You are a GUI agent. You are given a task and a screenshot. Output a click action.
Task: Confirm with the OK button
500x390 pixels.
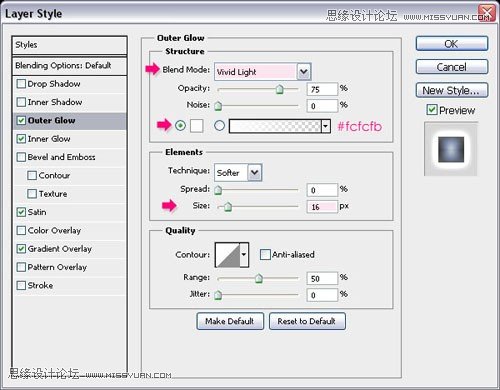tap(452, 44)
